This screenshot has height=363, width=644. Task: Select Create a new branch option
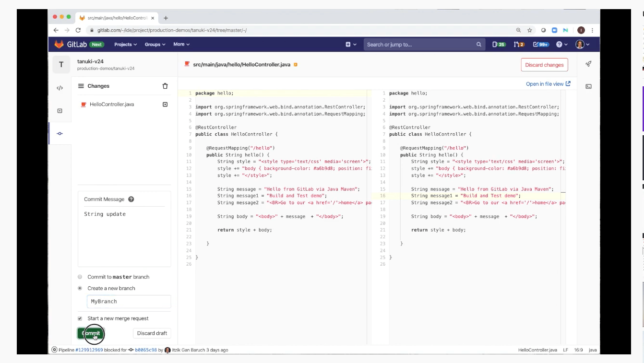click(80, 289)
